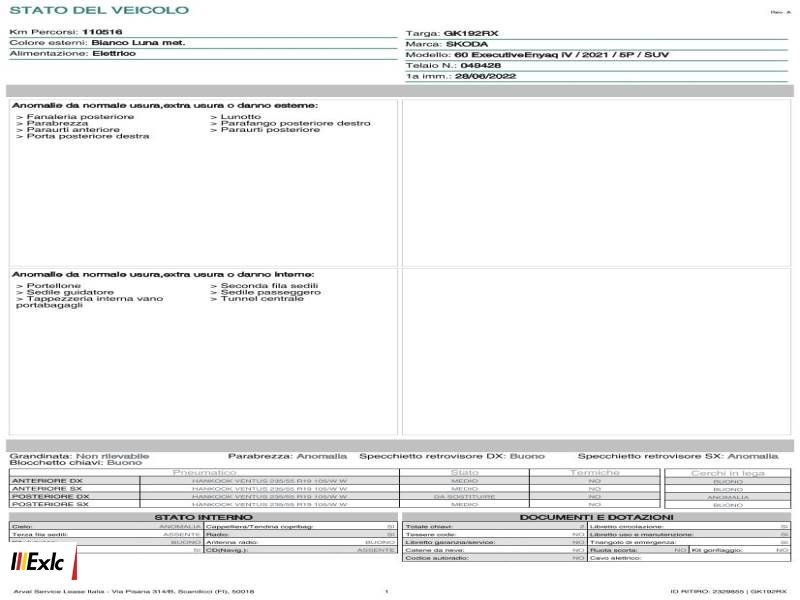Click 'Specchietto retrovisore SX: Anomalia'
Image resolution: width=800 pixels, height=600 pixels.
pyautogui.click(x=678, y=456)
